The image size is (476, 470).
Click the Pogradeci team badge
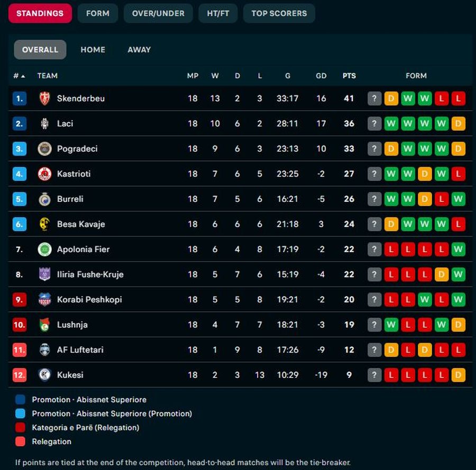(x=44, y=149)
